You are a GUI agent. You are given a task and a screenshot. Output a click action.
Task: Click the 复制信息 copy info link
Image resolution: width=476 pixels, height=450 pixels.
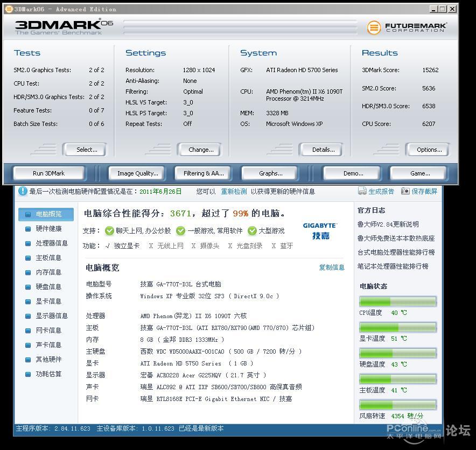click(332, 268)
